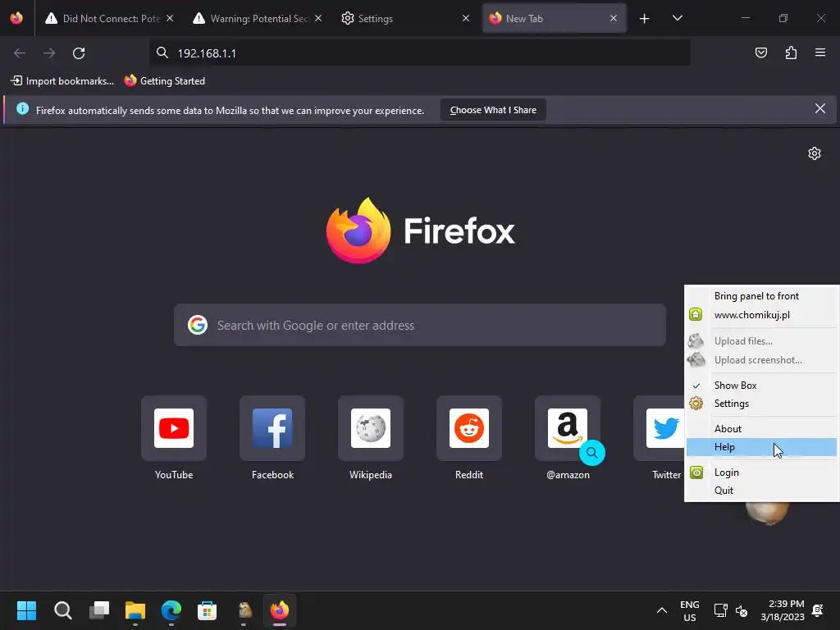Screen dimensions: 840x630
Task: Open the new tab personalize gear icon
Action: click(x=815, y=153)
